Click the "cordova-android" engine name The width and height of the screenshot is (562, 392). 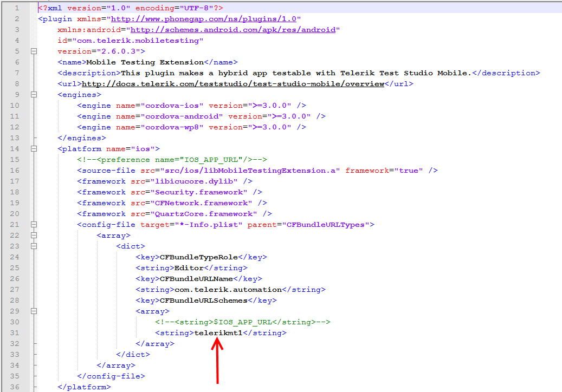click(182, 116)
